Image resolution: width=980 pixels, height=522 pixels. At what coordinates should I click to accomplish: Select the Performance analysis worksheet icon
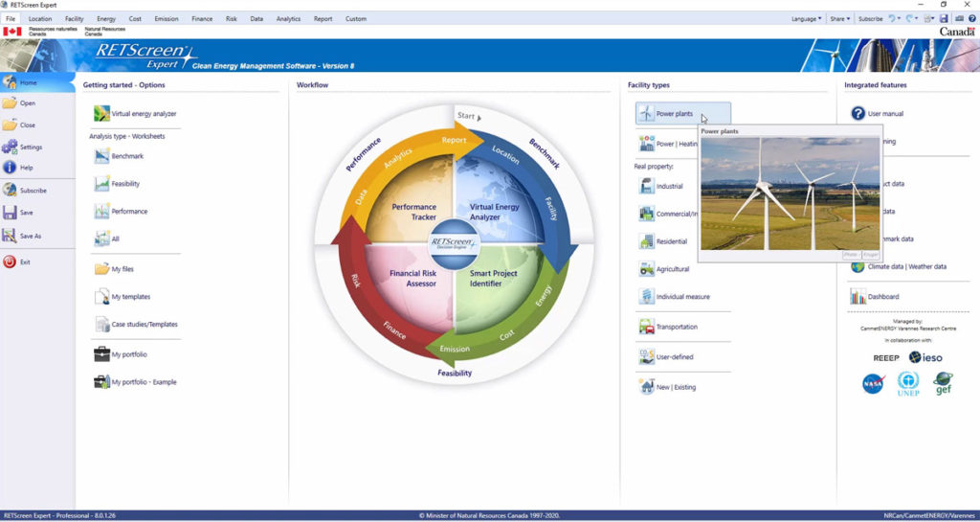(101, 212)
